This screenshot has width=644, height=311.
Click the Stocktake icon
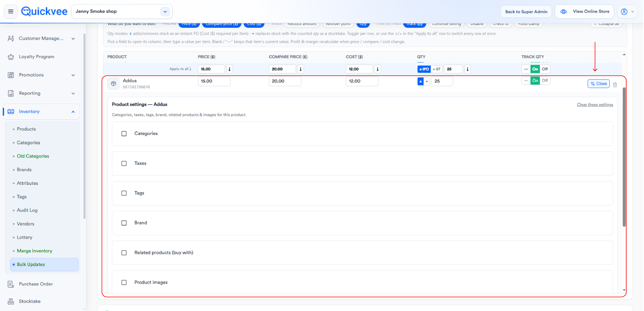[11, 301]
